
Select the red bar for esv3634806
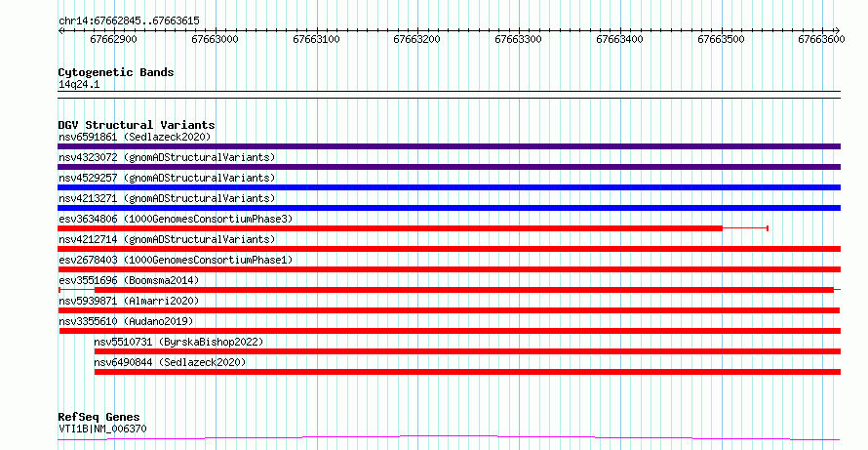tap(390, 228)
